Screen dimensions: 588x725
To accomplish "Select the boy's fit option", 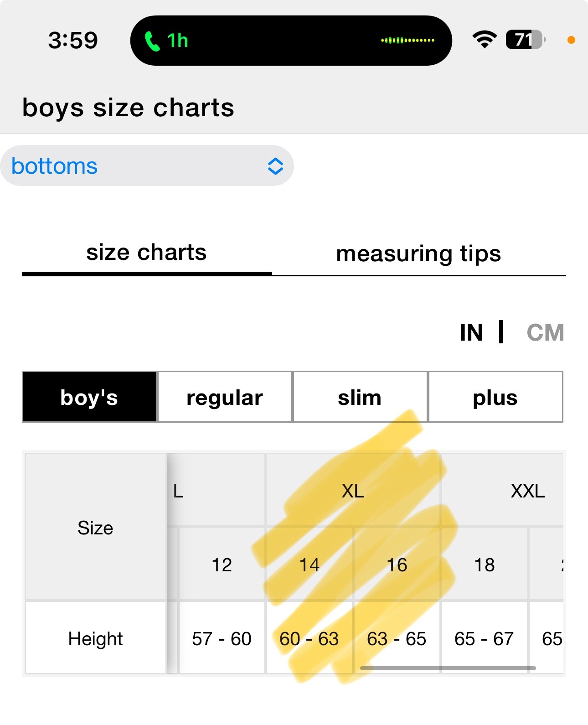I will [x=89, y=397].
